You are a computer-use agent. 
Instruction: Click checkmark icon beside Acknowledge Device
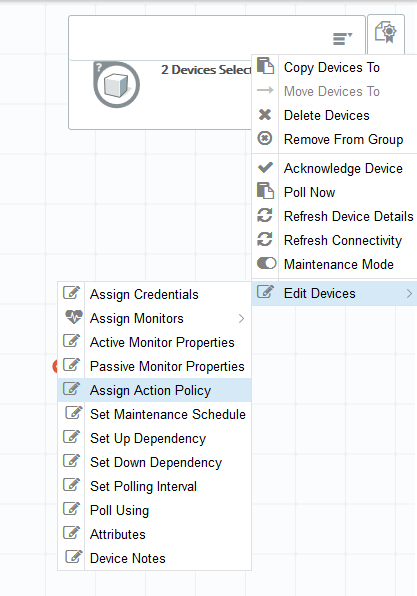[265, 167]
